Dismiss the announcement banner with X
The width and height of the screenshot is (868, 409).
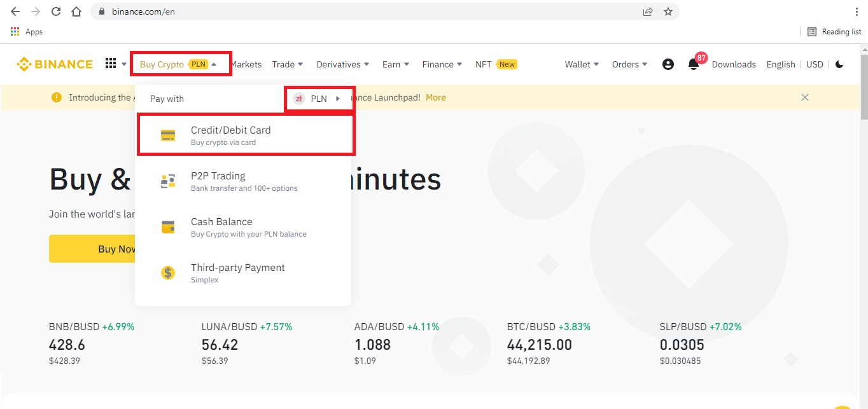pos(805,97)
